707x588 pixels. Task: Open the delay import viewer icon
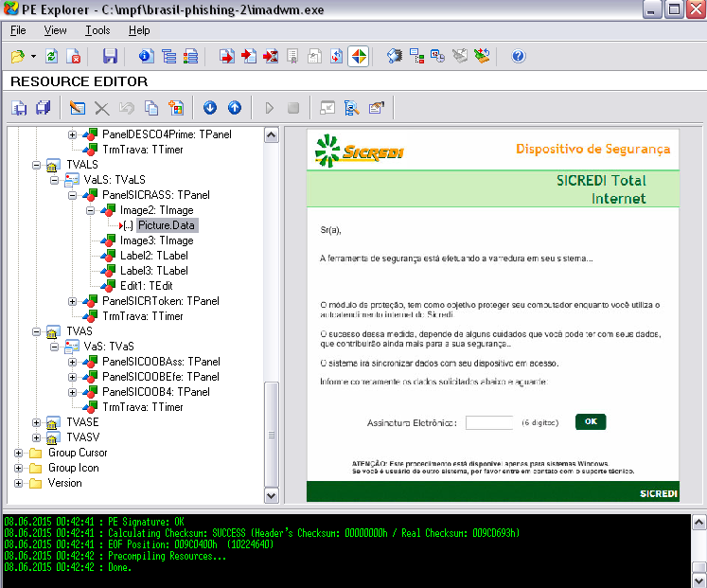(271, 57)
